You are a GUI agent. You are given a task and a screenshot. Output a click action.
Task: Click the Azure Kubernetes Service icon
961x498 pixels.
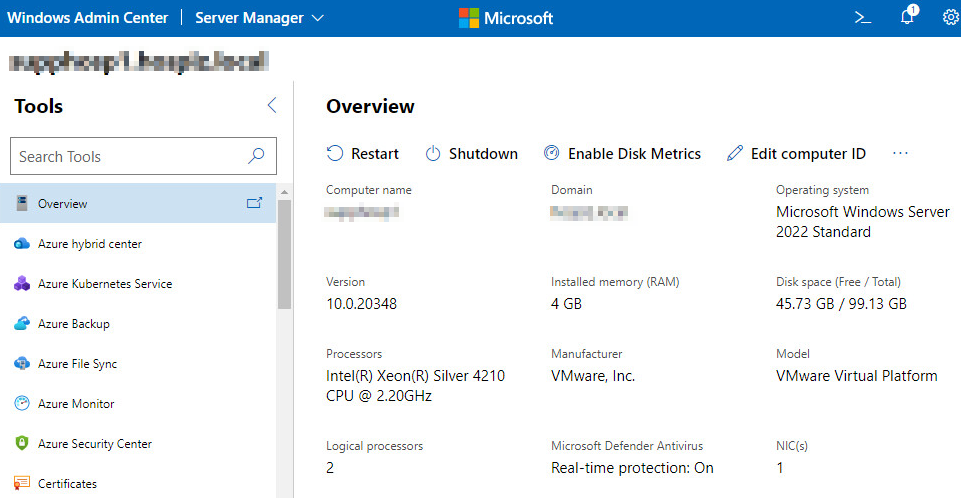pos(21,284)
